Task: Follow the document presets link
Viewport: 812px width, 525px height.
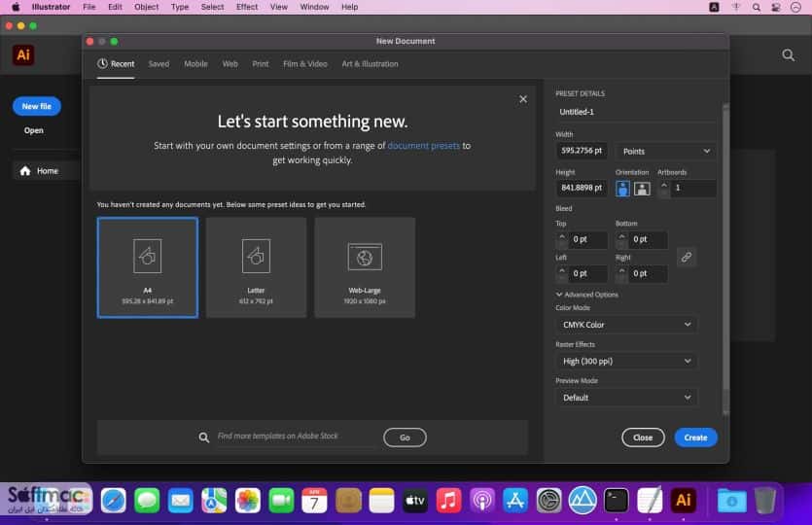Action: point(423,146)
